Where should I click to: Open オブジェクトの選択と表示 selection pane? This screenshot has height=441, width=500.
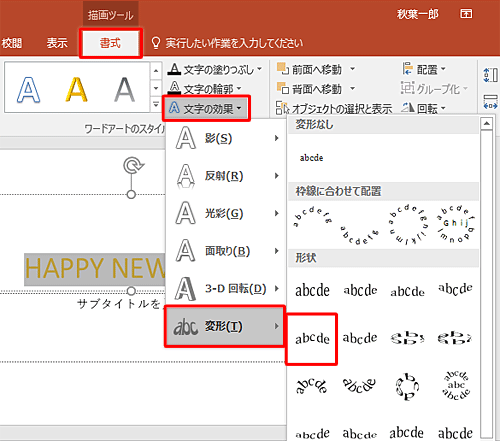334,108
